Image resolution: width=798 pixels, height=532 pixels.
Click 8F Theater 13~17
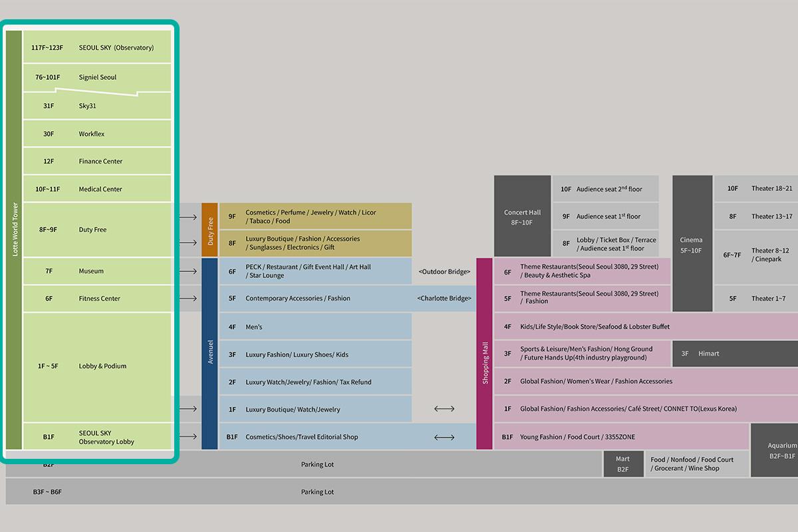756,216
